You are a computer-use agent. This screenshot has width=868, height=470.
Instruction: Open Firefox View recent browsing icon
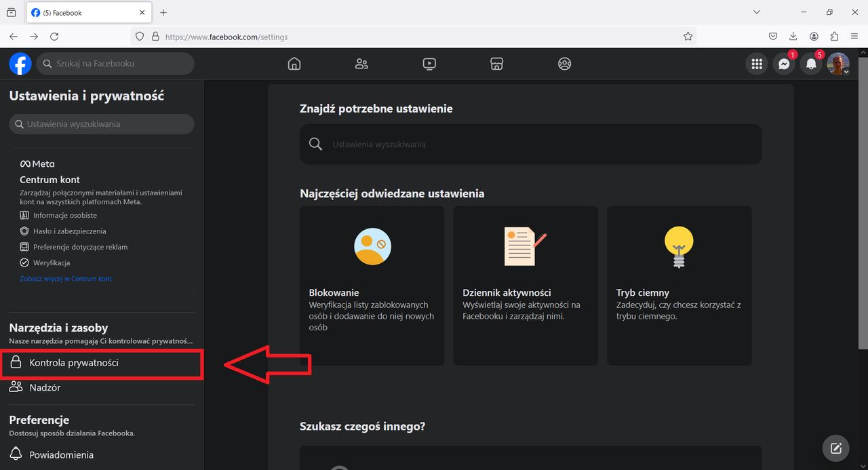pos(11,12)
